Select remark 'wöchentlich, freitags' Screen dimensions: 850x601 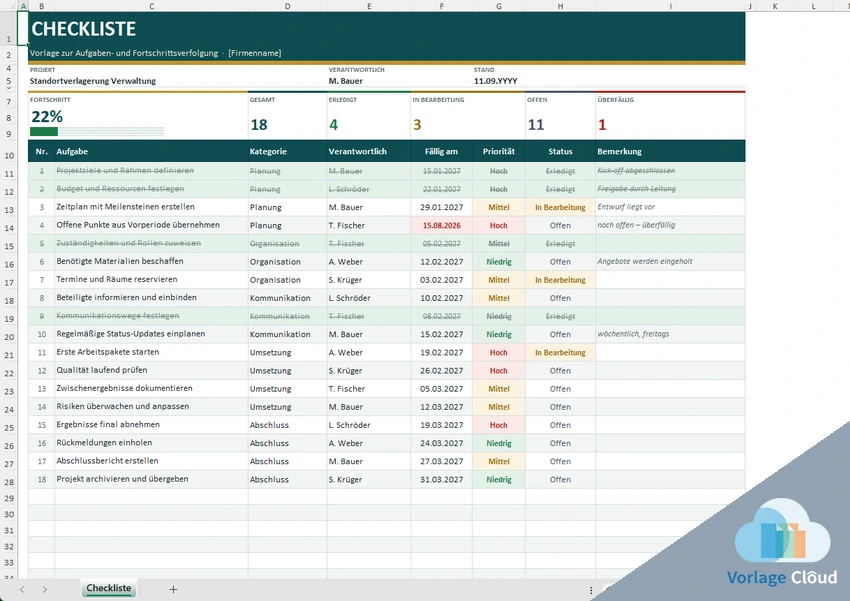click(633, 334)
